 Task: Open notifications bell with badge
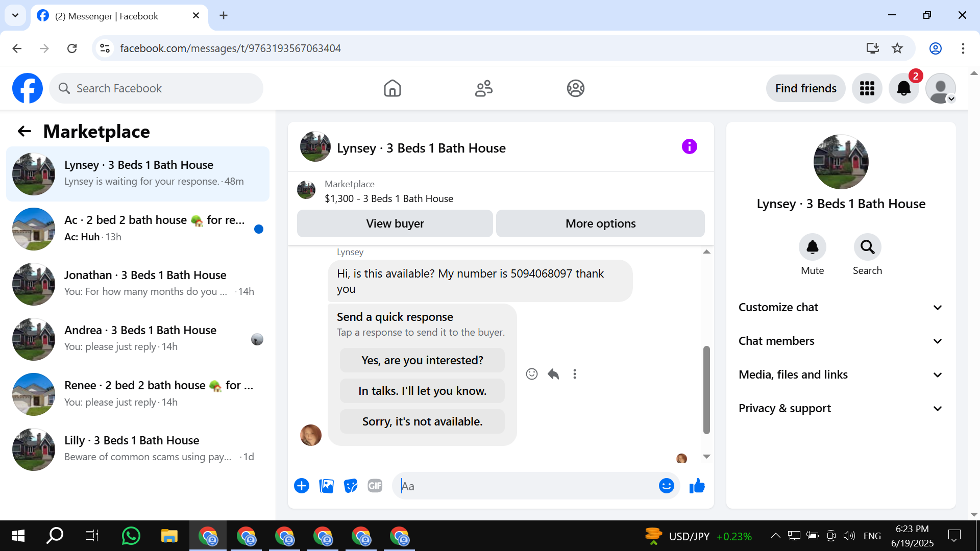[x=904, y=88]
